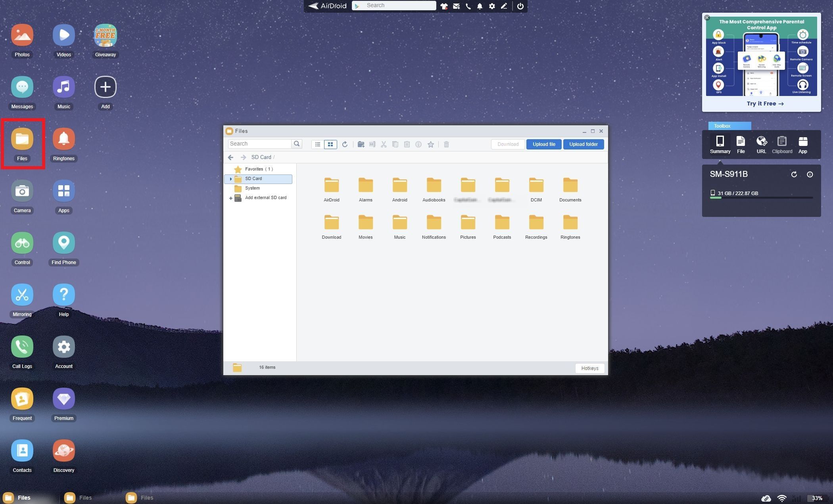Select the cut tool in Files toolbar
Screen dimensions: 833x504
click(x=383, y=144)
